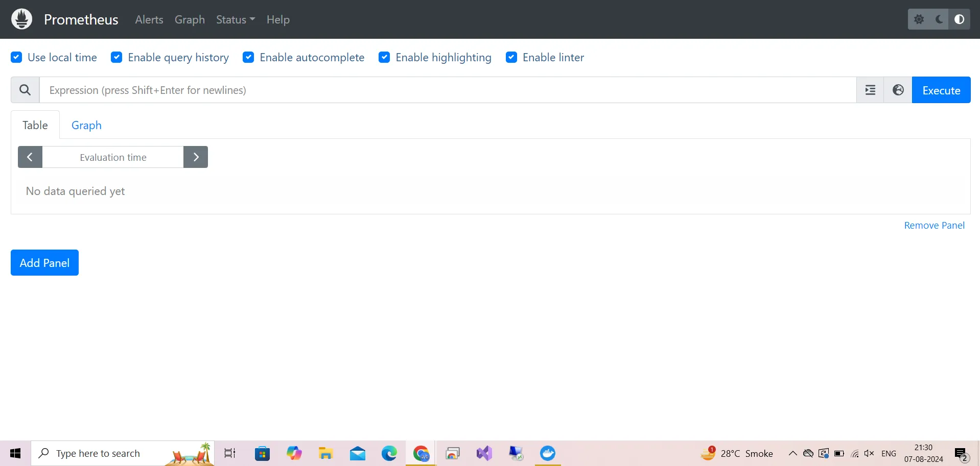Click the Remove Panel link
This screenshot has height=466, width=980.
(x=934, y=225)
